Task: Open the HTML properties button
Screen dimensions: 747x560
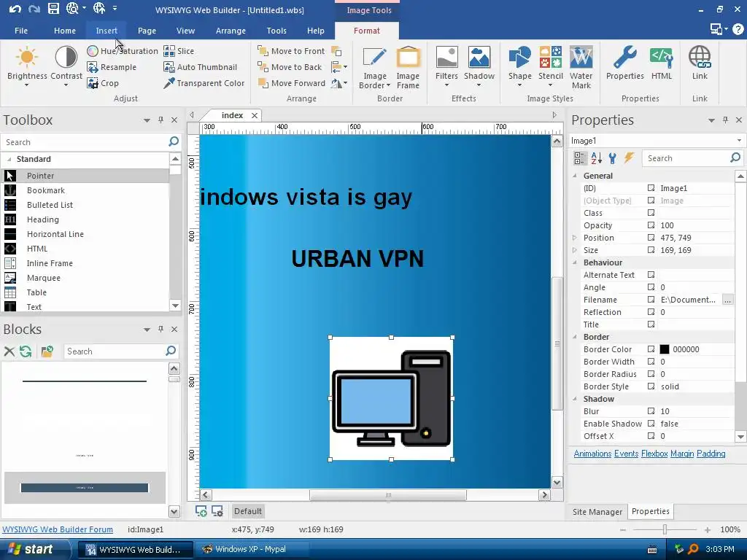Action: tap(661, 63)
